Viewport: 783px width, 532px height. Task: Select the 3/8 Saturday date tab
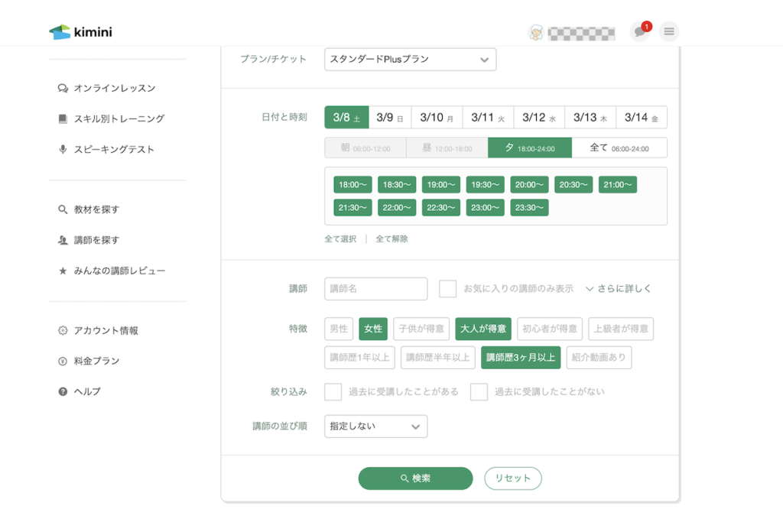[x=346, y=117]
